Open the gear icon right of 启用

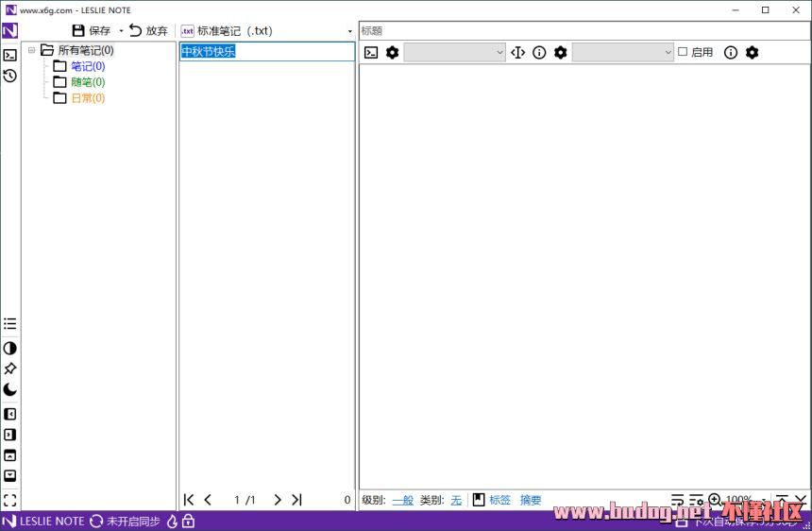752,52
